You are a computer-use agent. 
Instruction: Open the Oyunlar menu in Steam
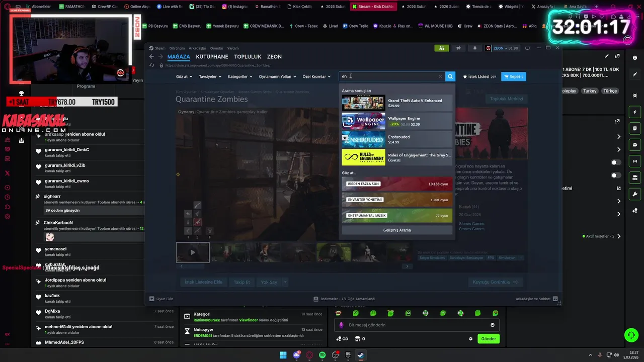(x=217, y=48)
